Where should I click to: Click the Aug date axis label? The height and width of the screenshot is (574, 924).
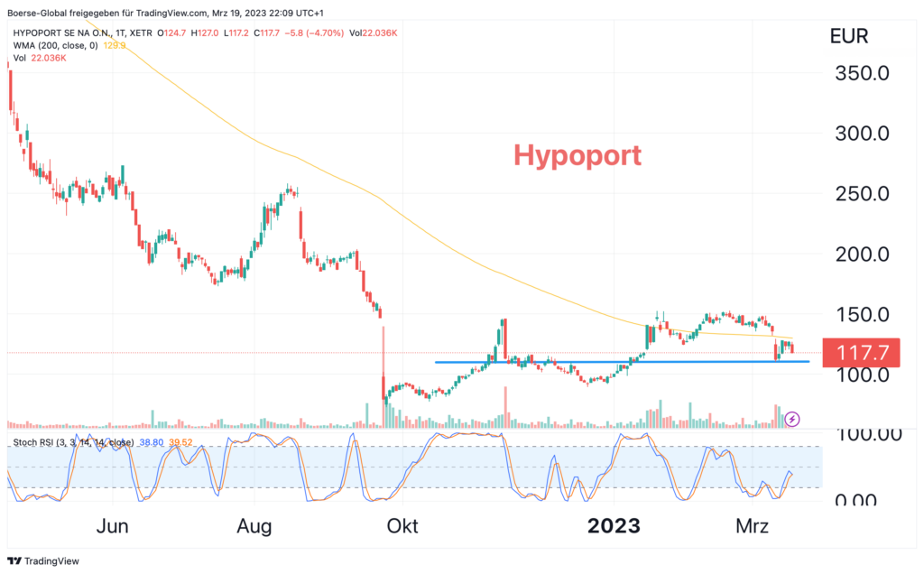point(254,526)
